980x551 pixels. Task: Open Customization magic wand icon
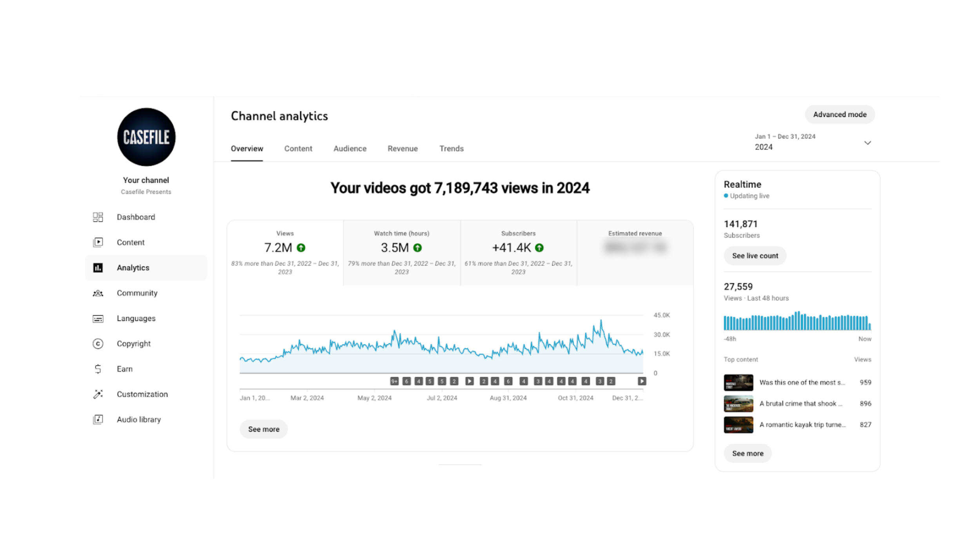(98, 394)
